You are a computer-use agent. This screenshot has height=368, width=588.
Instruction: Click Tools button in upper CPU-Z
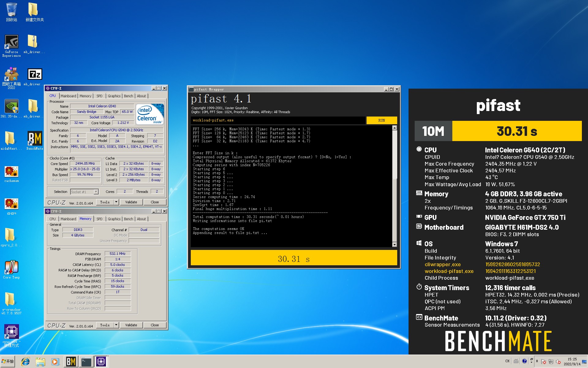(x=105, y=202)
